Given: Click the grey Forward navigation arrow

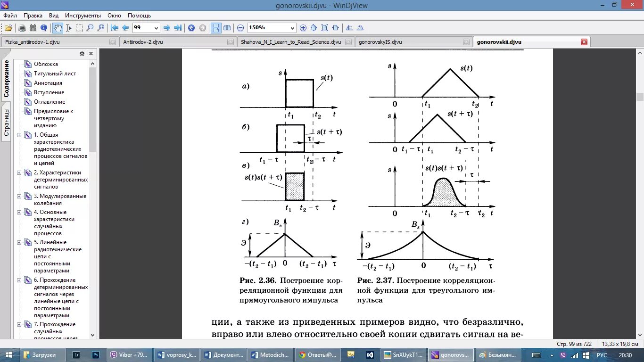Looking at the screenshot, I should click(203, 28).
